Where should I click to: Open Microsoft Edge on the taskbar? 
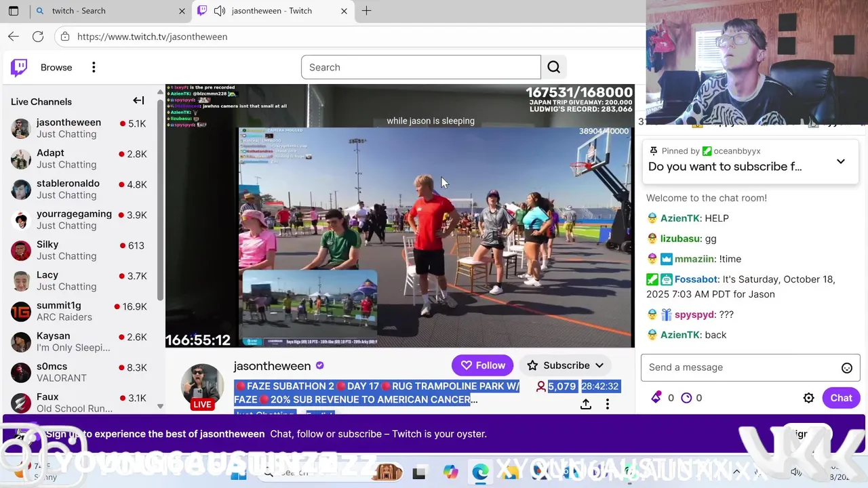point(480,472)
